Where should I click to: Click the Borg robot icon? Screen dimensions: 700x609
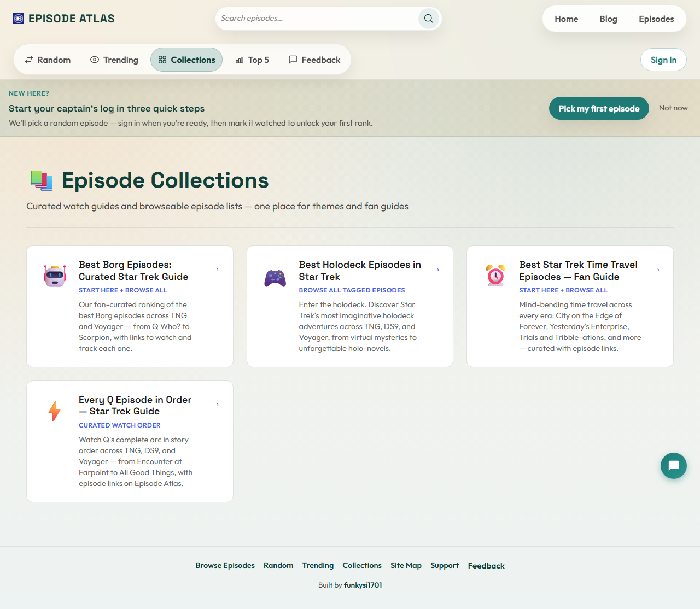[x=55, y=276]
